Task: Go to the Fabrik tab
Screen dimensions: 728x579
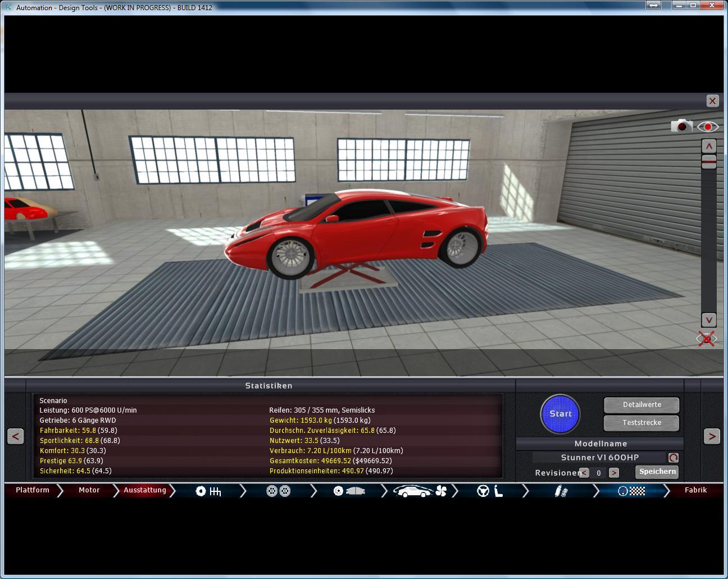Action: tap(695, 490)
